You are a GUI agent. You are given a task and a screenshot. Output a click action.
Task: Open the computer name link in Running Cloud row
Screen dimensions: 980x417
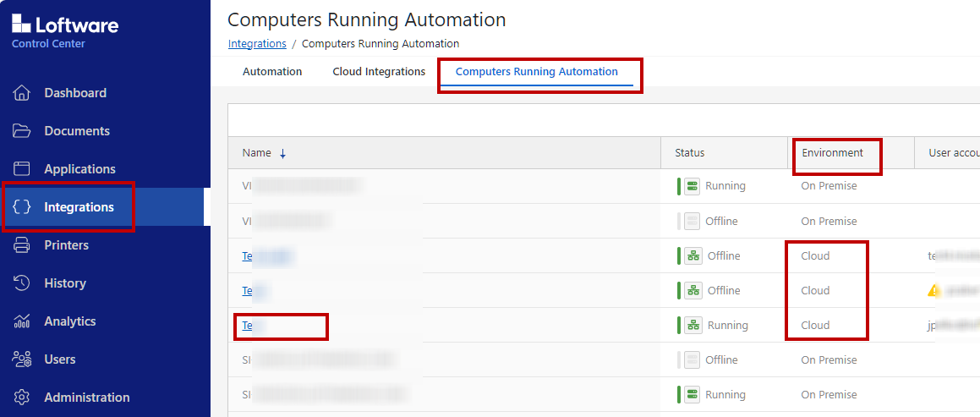click(x=248, y=325)
